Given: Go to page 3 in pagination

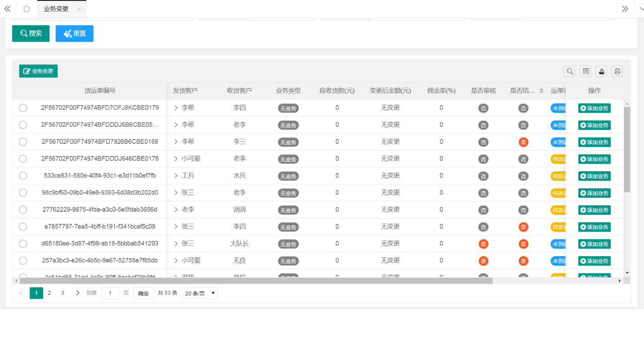Looking at the screenshot, I should (x=63, y=293).
